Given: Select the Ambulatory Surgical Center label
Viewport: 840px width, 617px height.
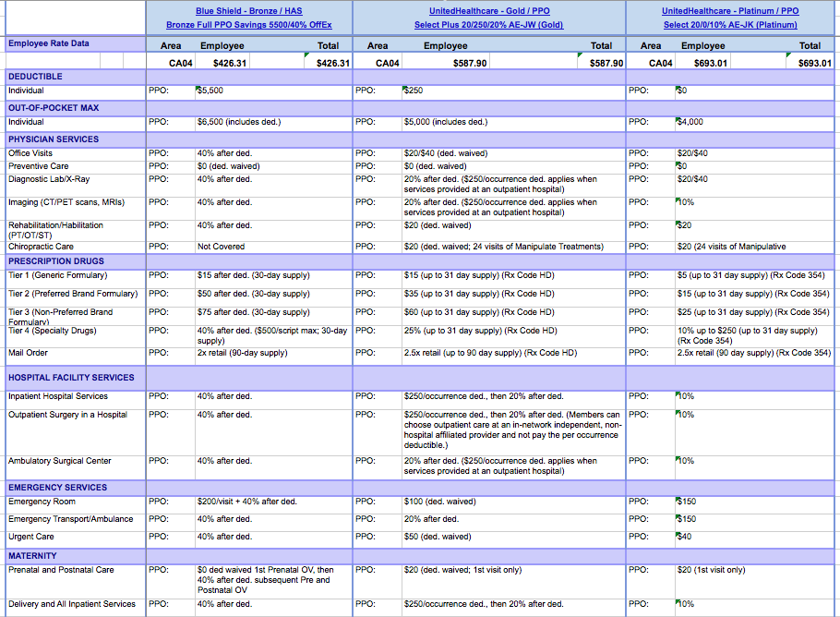Looking at the screenshot, I should 76,467.
